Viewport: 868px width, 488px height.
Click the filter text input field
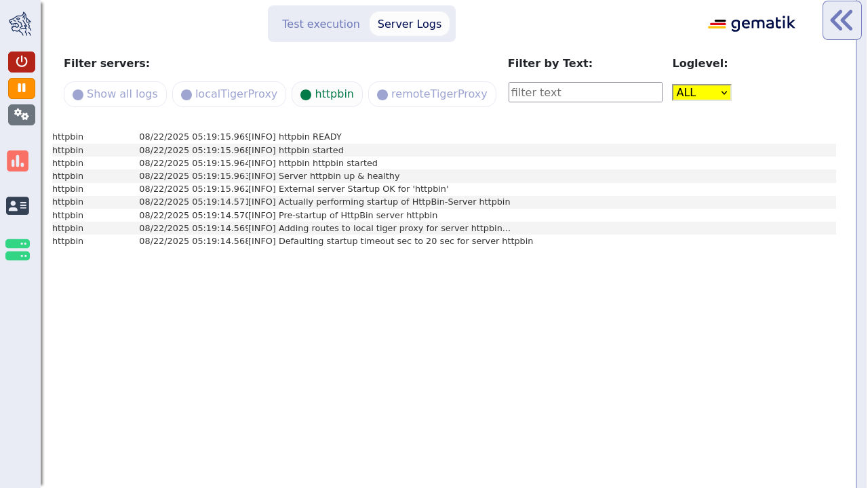585,92
